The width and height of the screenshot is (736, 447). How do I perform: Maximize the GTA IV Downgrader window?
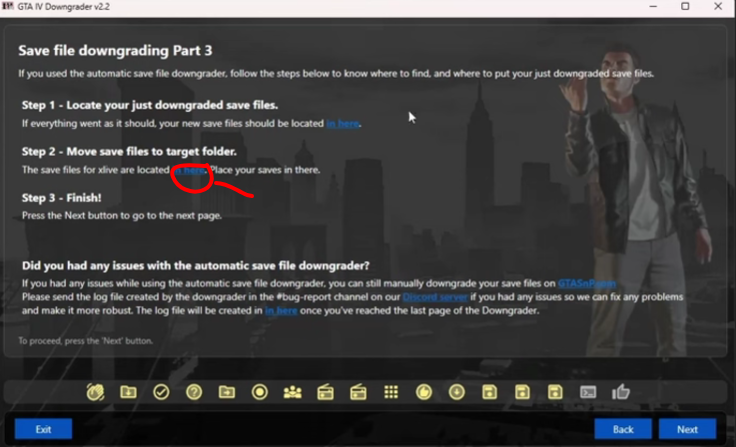click(x=685, y=7)
